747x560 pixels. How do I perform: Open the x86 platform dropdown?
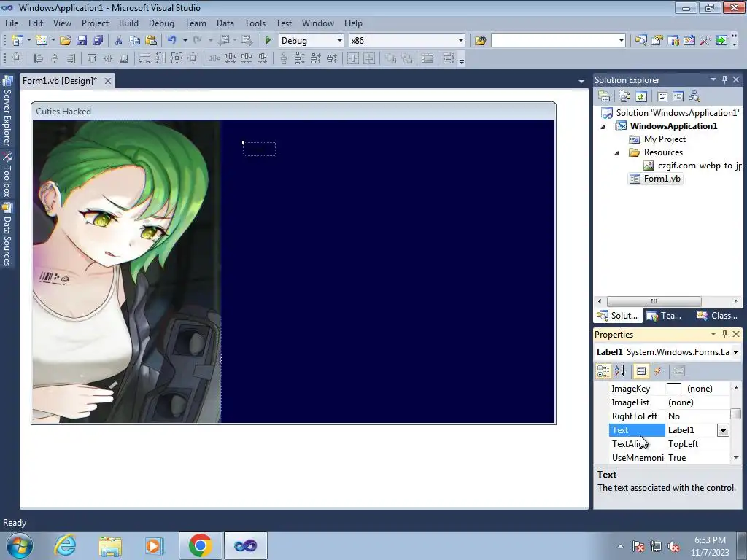pyautogui.click(x=461, y=41)
